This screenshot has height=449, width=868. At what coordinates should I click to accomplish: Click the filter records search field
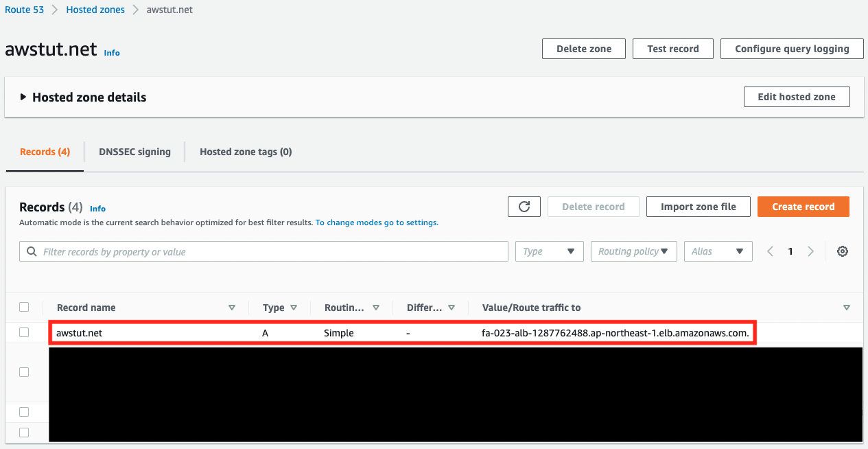click(263, 252)
